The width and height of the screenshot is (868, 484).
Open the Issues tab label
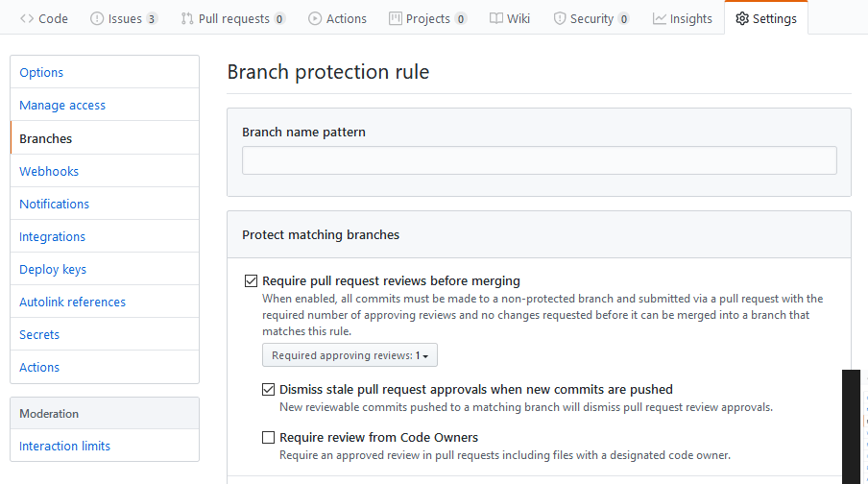[125, 18]
